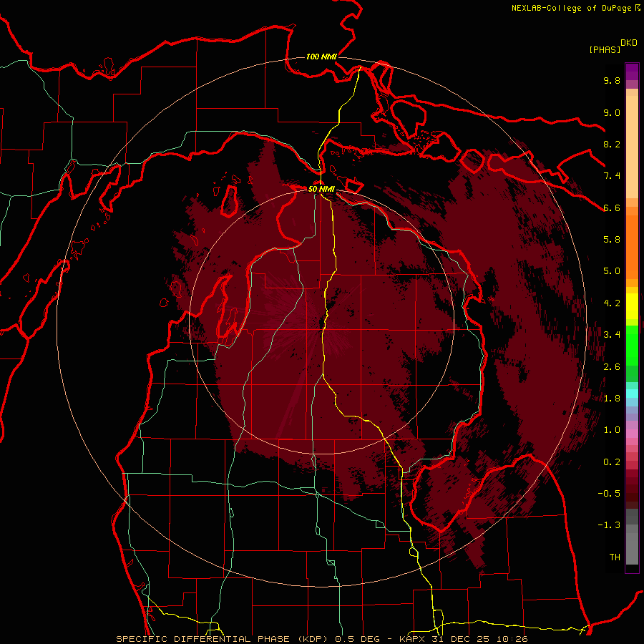Click the 8.2 scale value
Screen dimensions: 644x644
(612, 144)
